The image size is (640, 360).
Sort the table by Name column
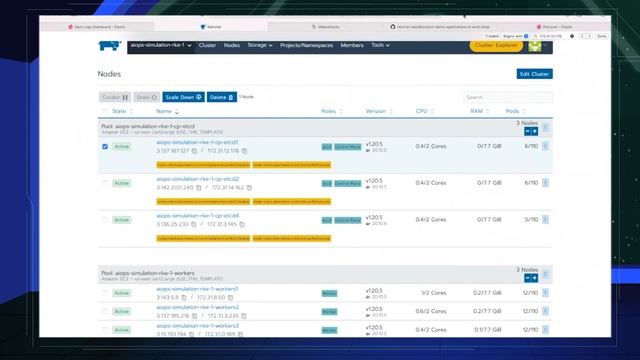tap(167, 111)
